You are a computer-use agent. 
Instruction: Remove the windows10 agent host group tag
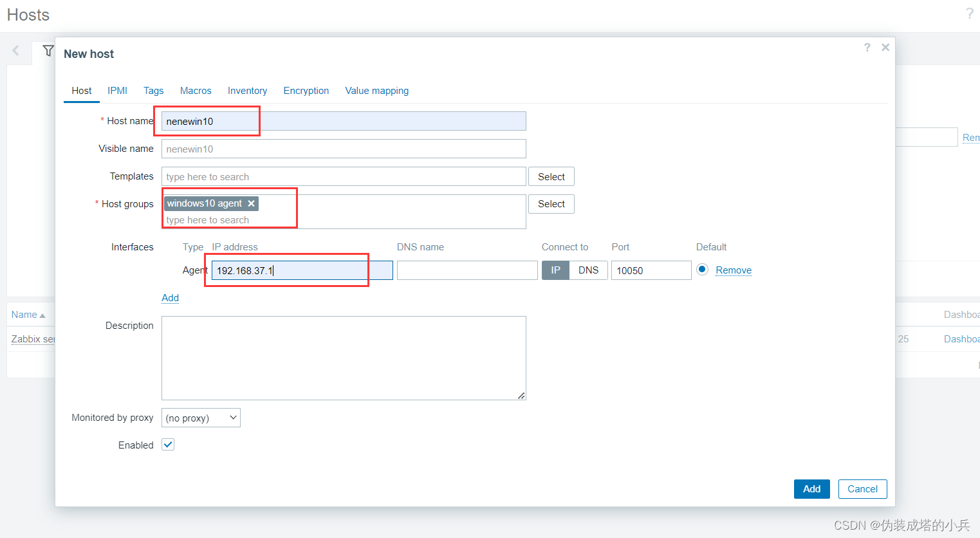pyautogui.click(x=252, y=203)
